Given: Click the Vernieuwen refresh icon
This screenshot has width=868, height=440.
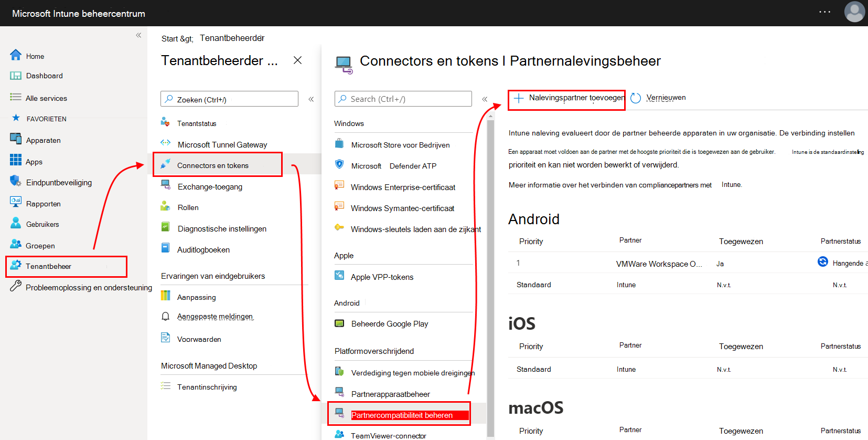Looking at the screenshot, I should (x=636, y=98).
